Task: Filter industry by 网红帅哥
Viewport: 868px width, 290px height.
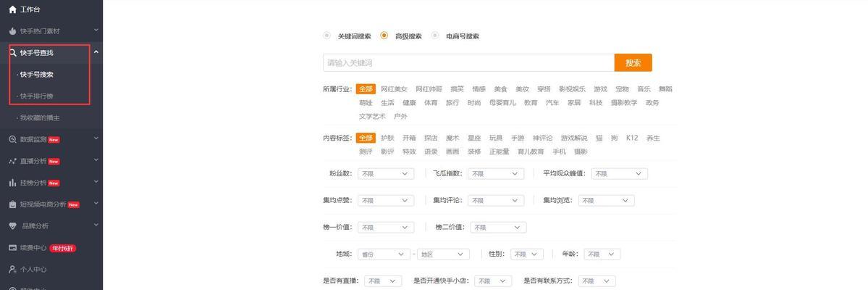Action: pyautogui.click(x=429, y=88)
